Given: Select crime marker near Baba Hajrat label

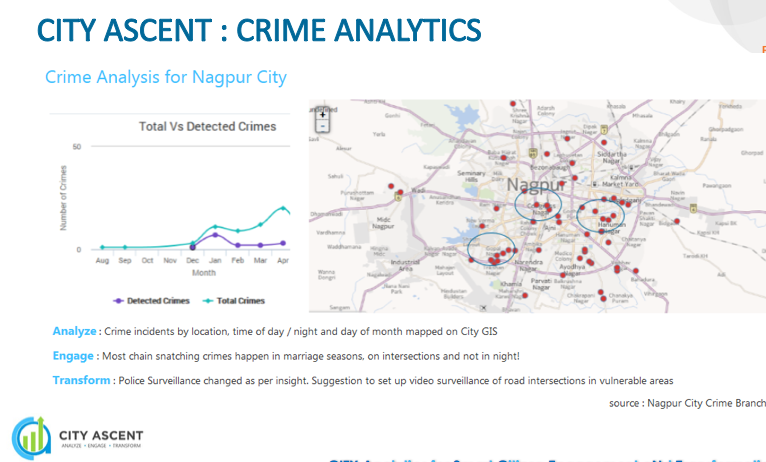Looking at the screenshot, I should coord(504,158).
